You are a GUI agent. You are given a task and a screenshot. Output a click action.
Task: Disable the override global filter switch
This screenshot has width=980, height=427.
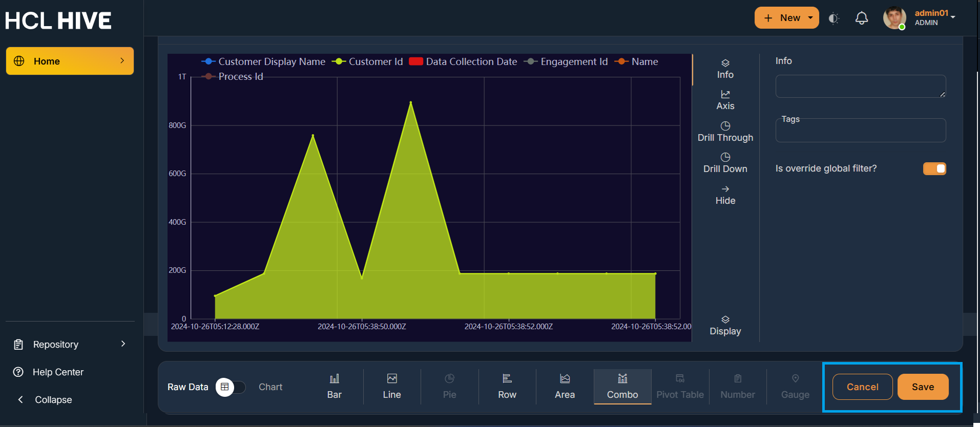point(934,169)
